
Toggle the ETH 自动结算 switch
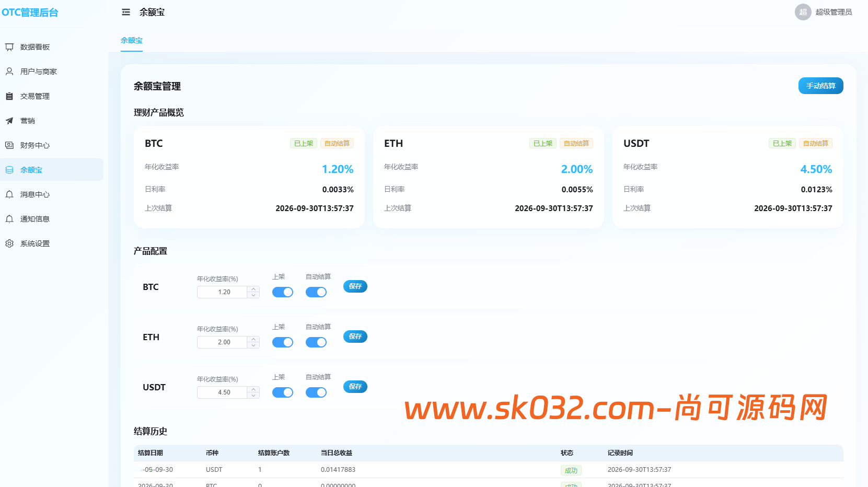[x=316, y=342]
